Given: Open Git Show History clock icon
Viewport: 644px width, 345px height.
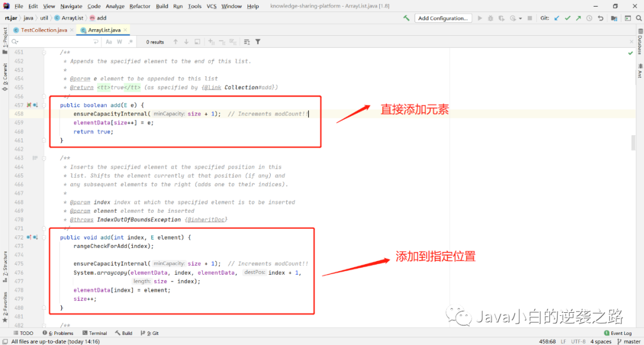Looking at the screenshot, I should click(x=589, y=18).
